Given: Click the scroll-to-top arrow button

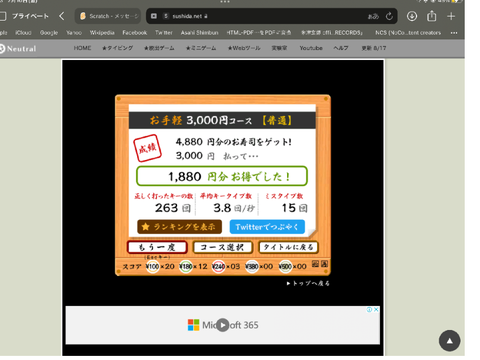Looking at the screenshot, I should tap(449, 341).
